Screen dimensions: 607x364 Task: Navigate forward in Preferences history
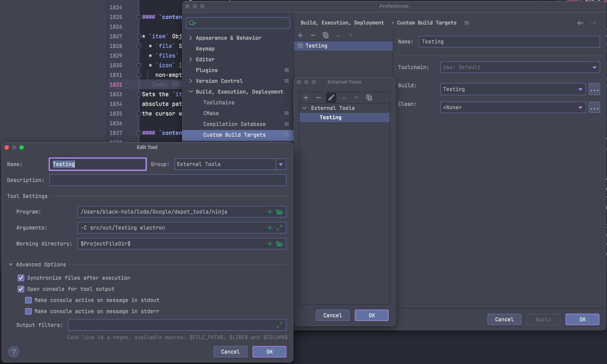[593, 23]
